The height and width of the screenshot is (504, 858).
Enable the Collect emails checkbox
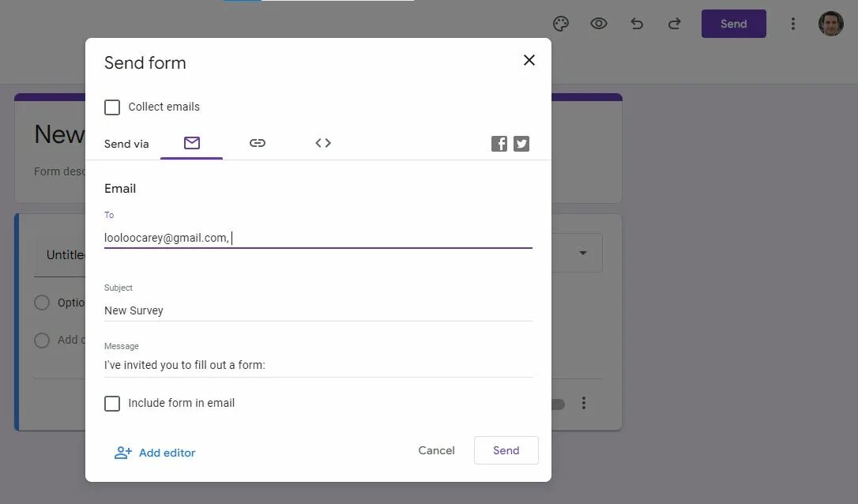point(112,107)
